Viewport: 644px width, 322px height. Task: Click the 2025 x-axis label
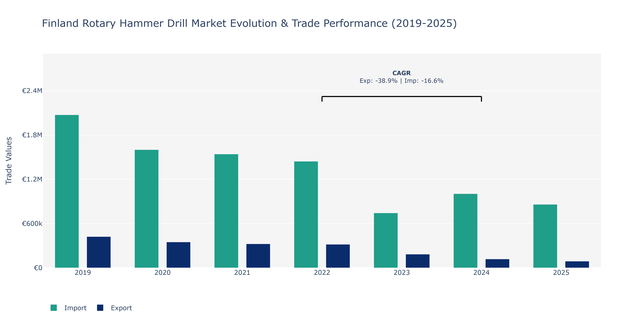click(x=561, y=272)
